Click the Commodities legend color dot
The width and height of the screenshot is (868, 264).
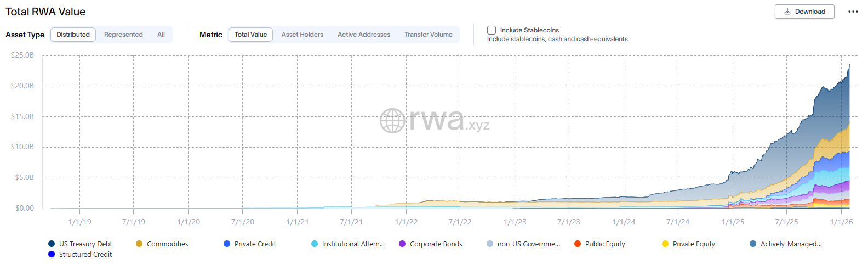coord(139,244)
